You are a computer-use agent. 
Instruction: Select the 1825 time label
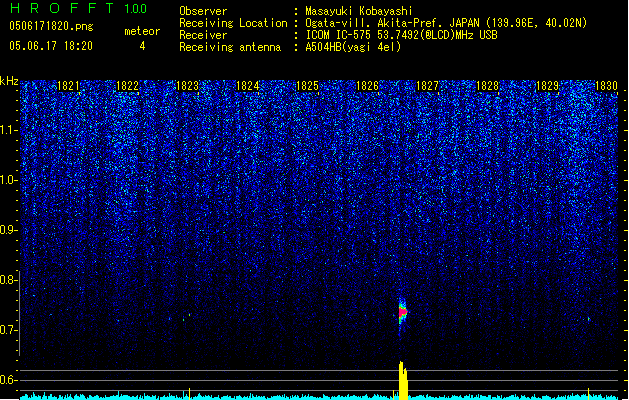[x=307, y=86]
